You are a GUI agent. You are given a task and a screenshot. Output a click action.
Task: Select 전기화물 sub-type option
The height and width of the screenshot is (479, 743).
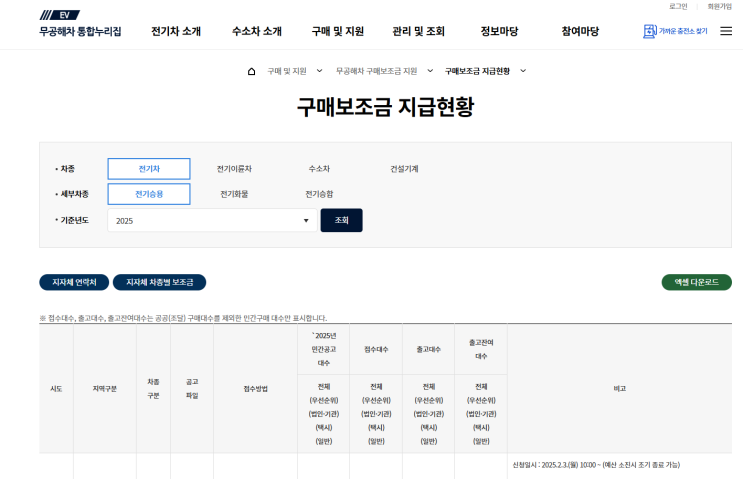pyautogui.click(x=234, y=194)
